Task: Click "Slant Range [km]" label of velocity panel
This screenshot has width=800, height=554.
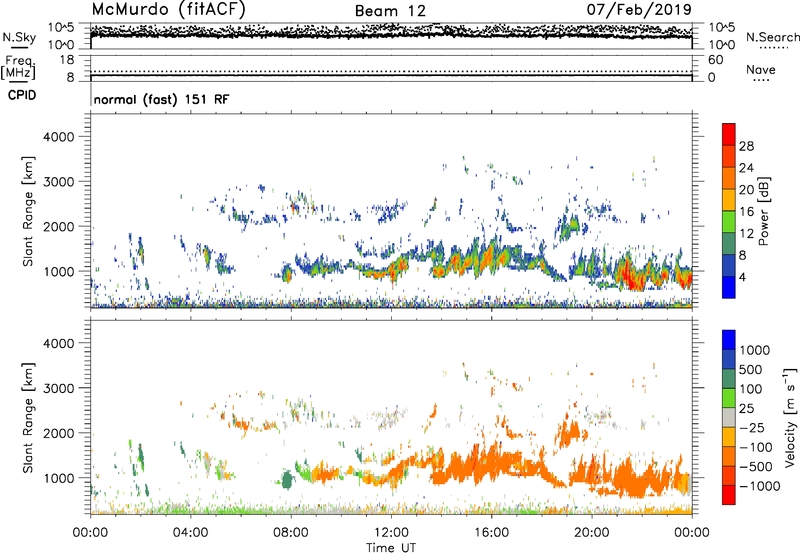Action: click(28, 417)
